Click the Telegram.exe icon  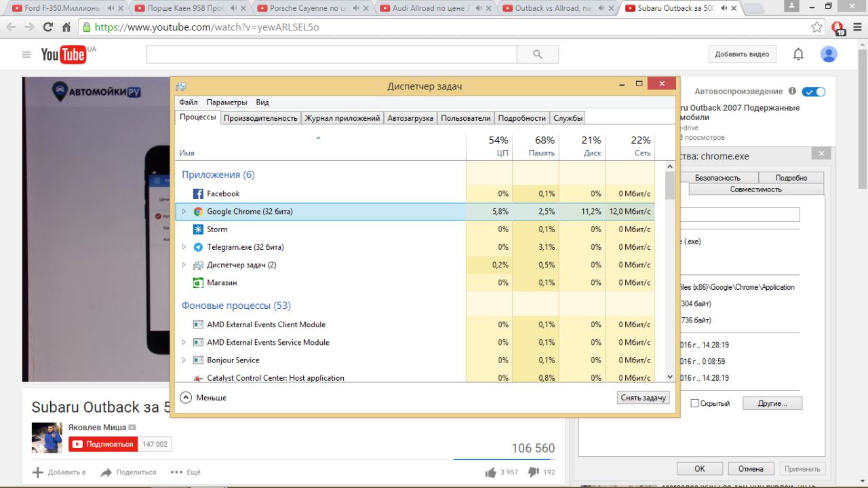198,247
